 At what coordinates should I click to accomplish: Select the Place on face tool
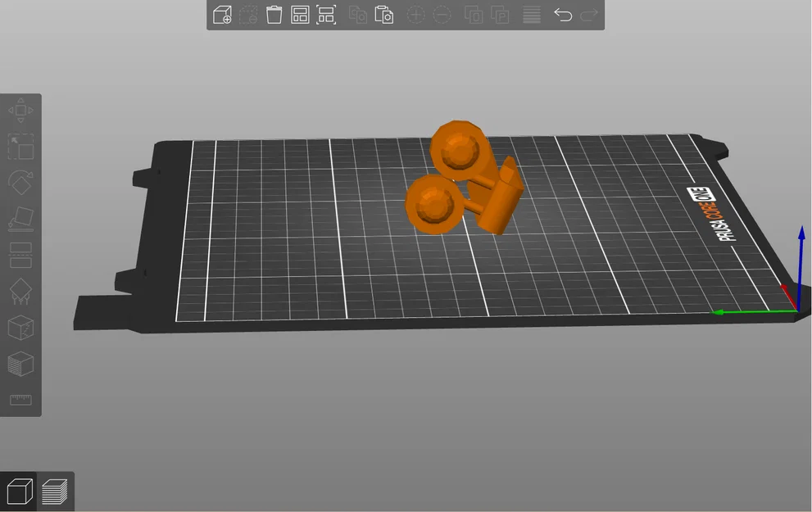[20, 219]
